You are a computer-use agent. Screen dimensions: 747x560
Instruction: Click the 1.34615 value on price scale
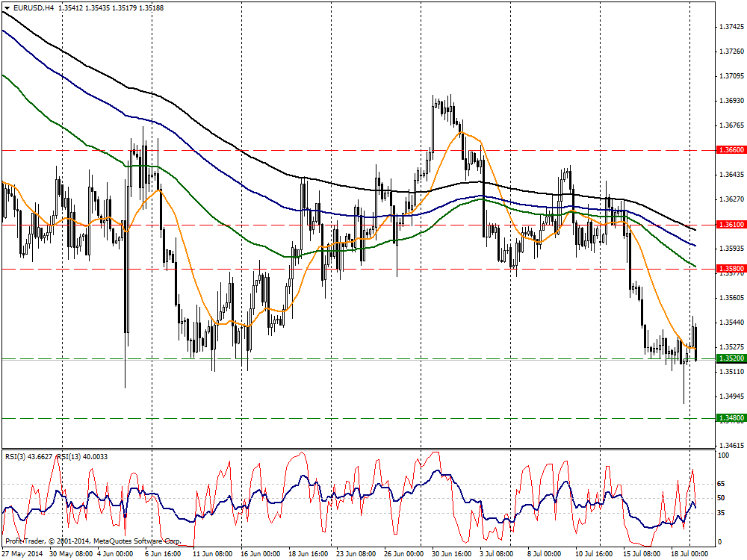coord(730,445)
